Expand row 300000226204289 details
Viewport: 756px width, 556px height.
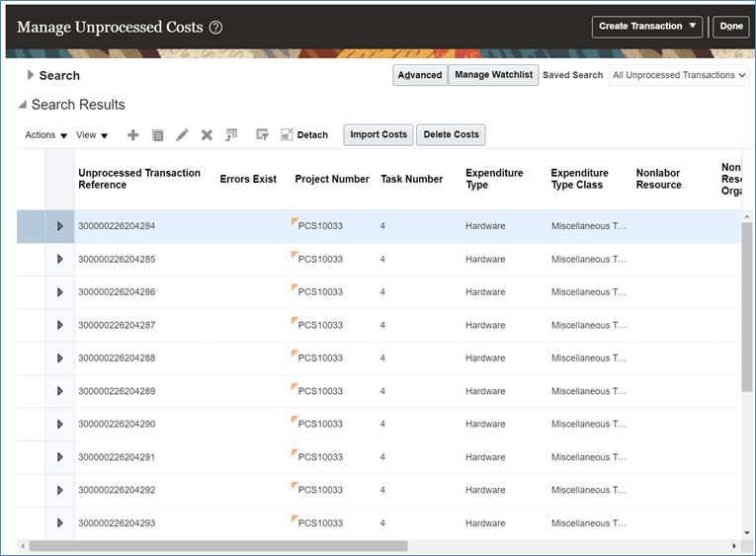(59, 391)
